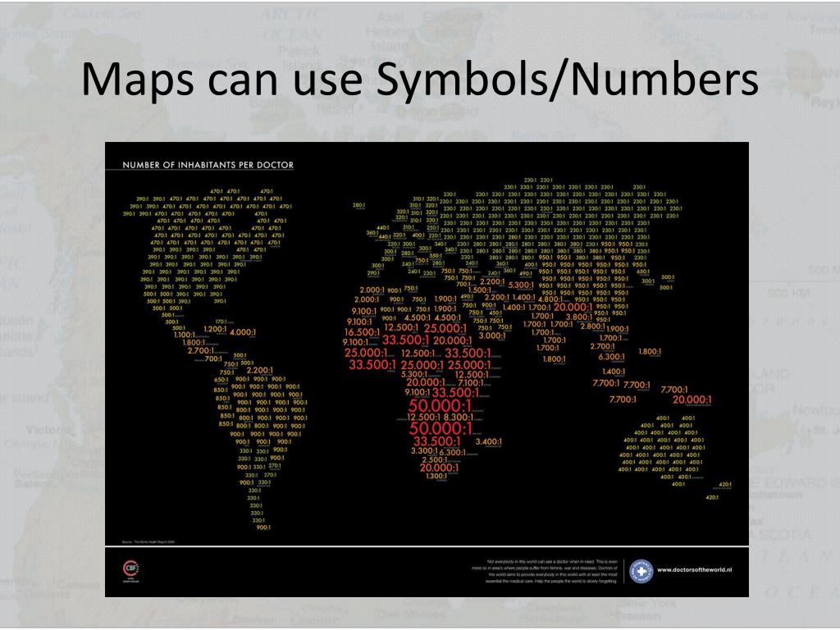Select the '2.800:1' value
The height and width of the screenshot is (630, 840).
[592, 326]
